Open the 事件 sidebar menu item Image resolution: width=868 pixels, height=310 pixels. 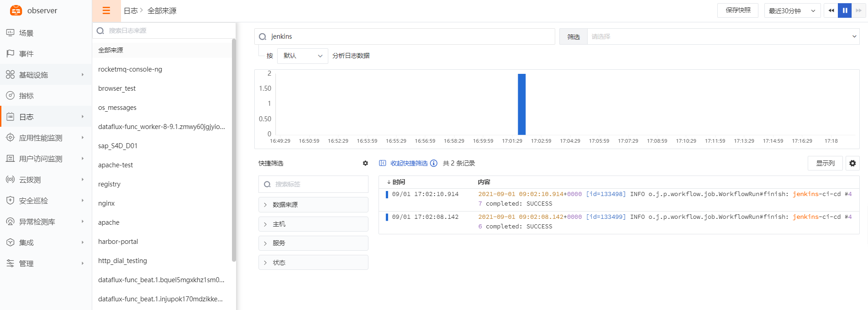(x=26, y=54)
